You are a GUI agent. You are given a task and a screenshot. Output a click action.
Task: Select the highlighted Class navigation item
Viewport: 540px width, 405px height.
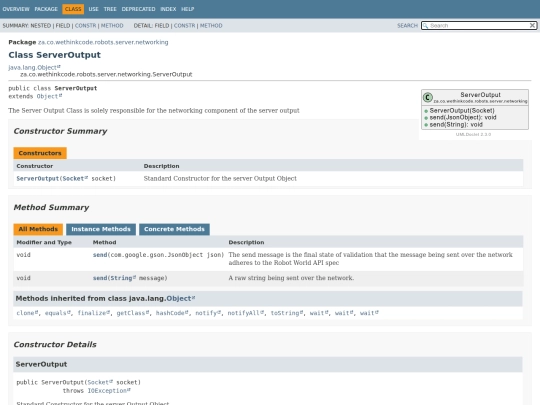click(x=73, y=9)
